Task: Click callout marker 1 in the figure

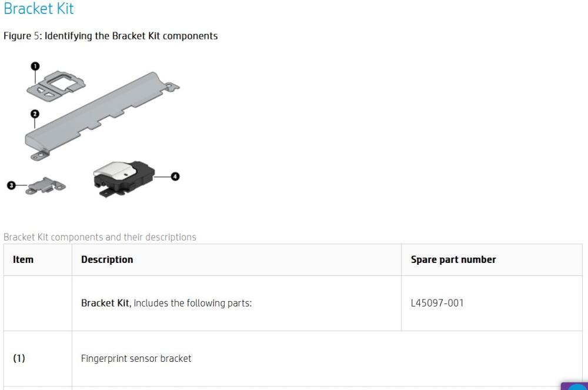Action: tap(35, 66)
